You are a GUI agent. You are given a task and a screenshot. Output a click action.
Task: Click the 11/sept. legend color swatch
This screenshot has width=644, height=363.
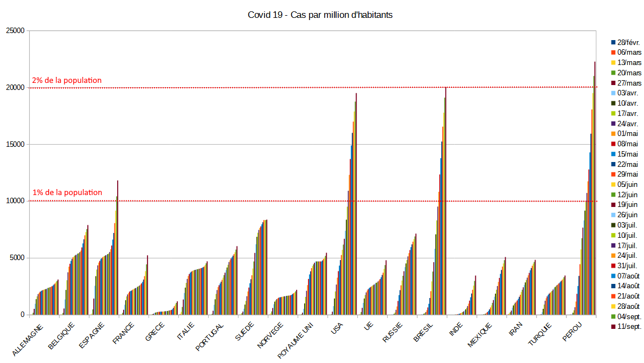coord(613,327)
